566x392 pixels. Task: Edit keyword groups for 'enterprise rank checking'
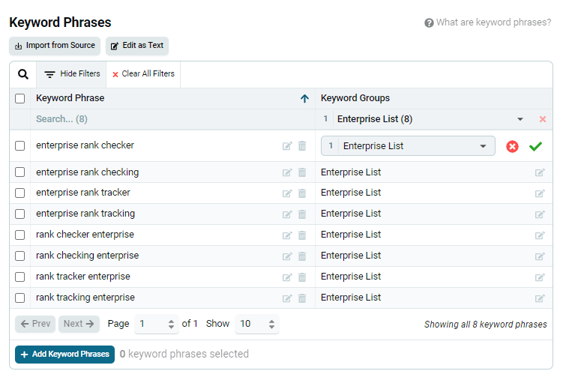540,172
